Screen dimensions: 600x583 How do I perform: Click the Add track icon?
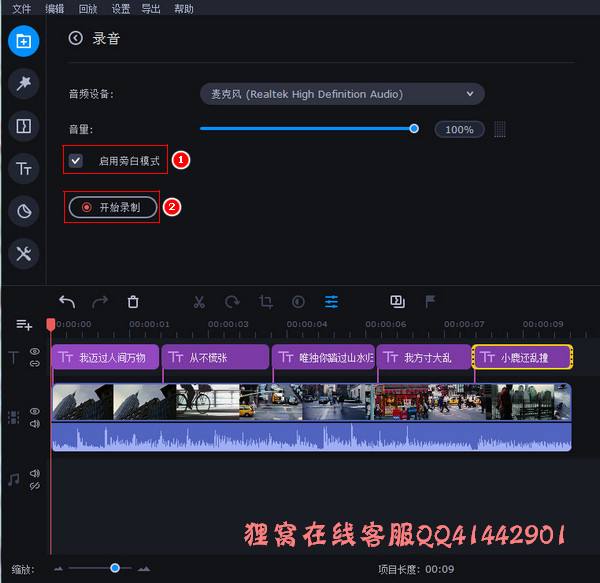[x=24, y=325]
